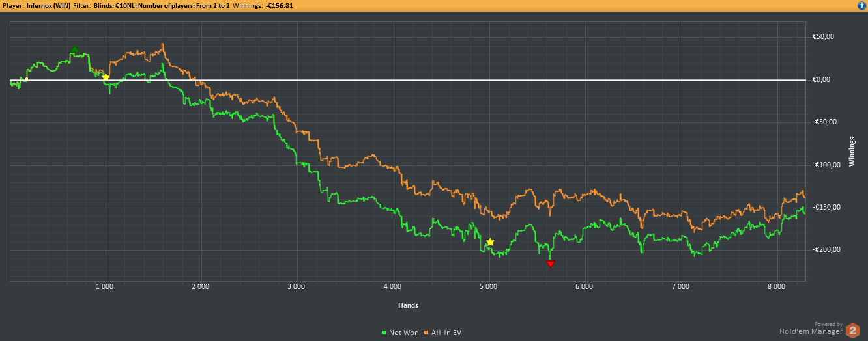Click the 2 000 hands axis label

pyautogui.click(x=201, y=286)
